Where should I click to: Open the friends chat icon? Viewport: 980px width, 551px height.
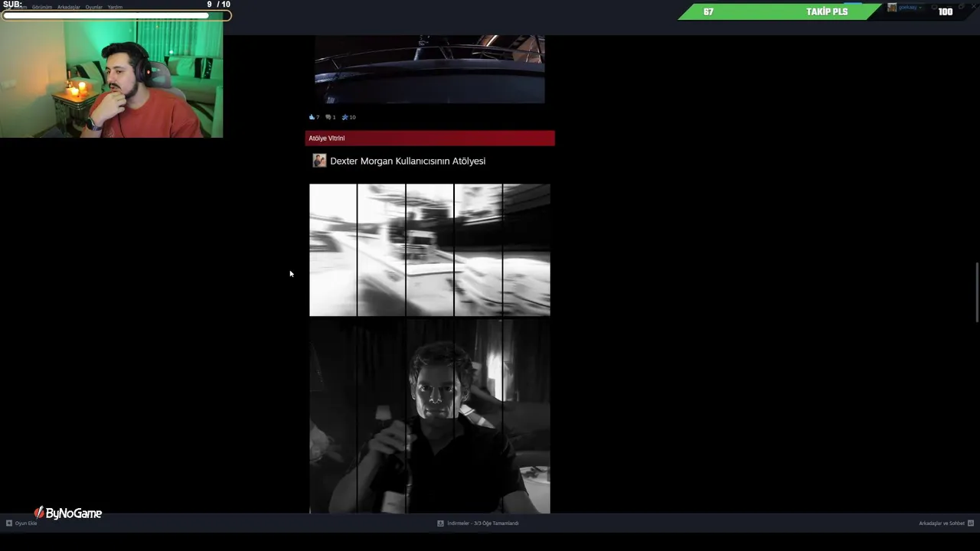tap(971, 523)
